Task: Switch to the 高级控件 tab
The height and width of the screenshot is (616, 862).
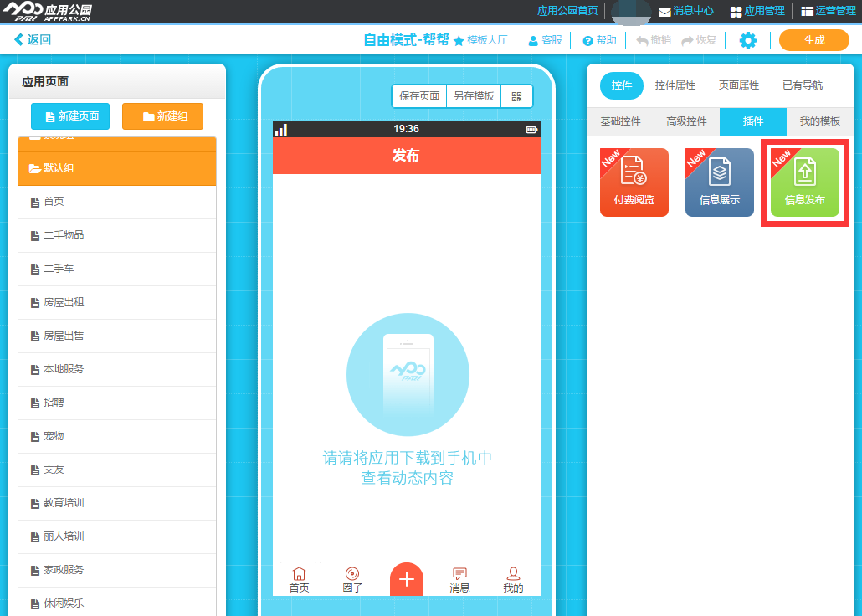Action: click(x=686, y=121)
